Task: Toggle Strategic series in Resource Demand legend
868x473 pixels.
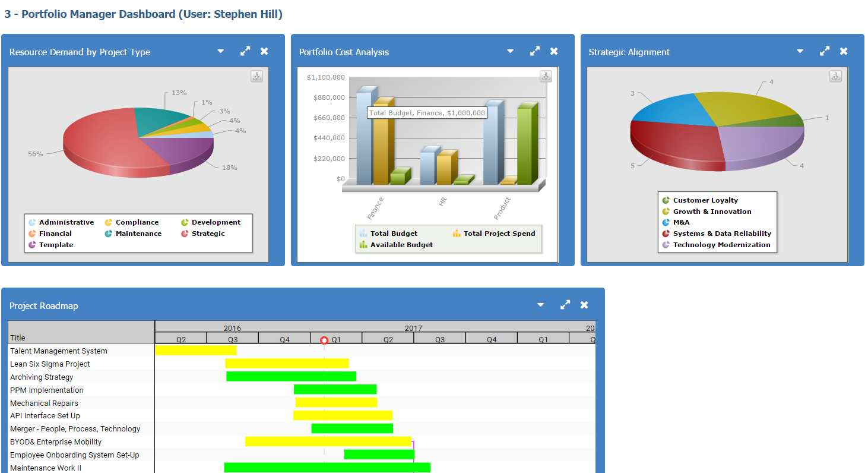Action: pyautogui.click(x=208, y=234)
